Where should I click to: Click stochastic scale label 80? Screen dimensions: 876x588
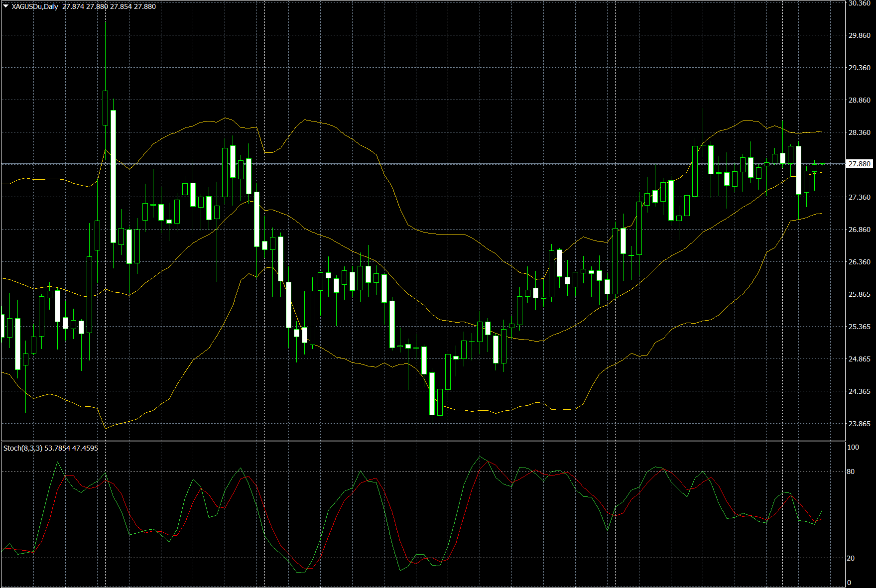[851, 471]
